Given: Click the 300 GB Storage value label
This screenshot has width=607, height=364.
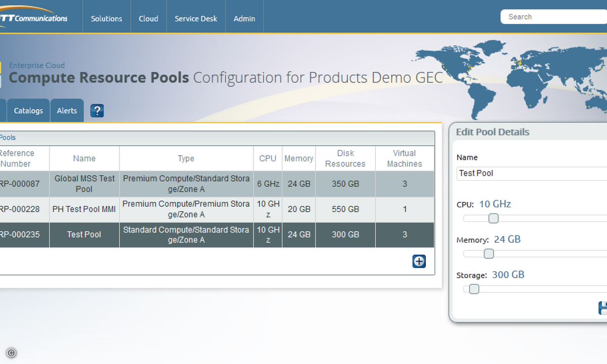Looking at the screenshot, I should click(508, 275).
